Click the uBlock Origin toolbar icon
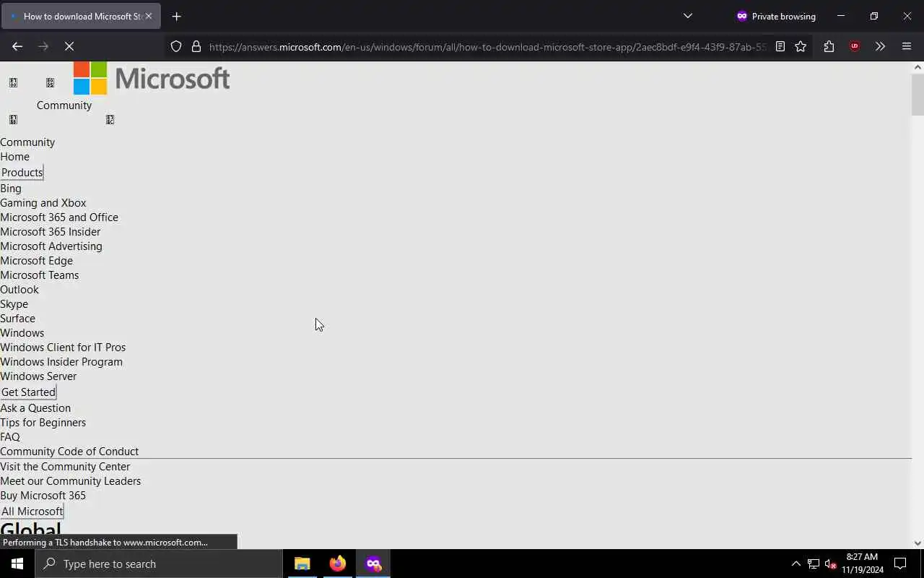924x578 pixels. (855, 46)
